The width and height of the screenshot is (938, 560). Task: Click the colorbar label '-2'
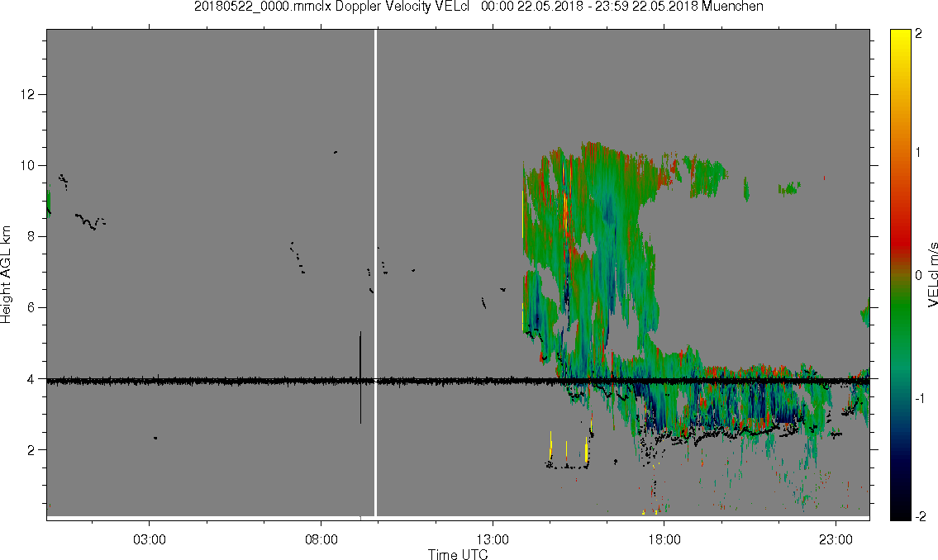pos(919,515)
